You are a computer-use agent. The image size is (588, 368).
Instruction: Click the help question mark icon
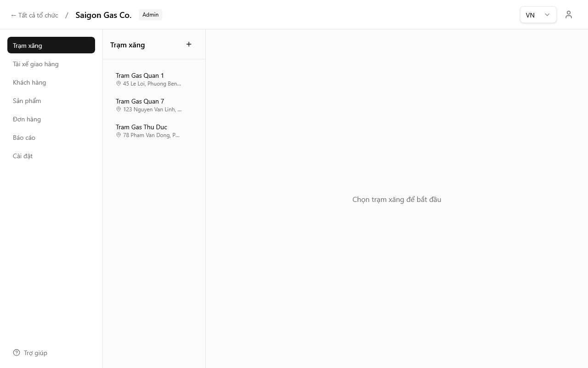[17, 353]
